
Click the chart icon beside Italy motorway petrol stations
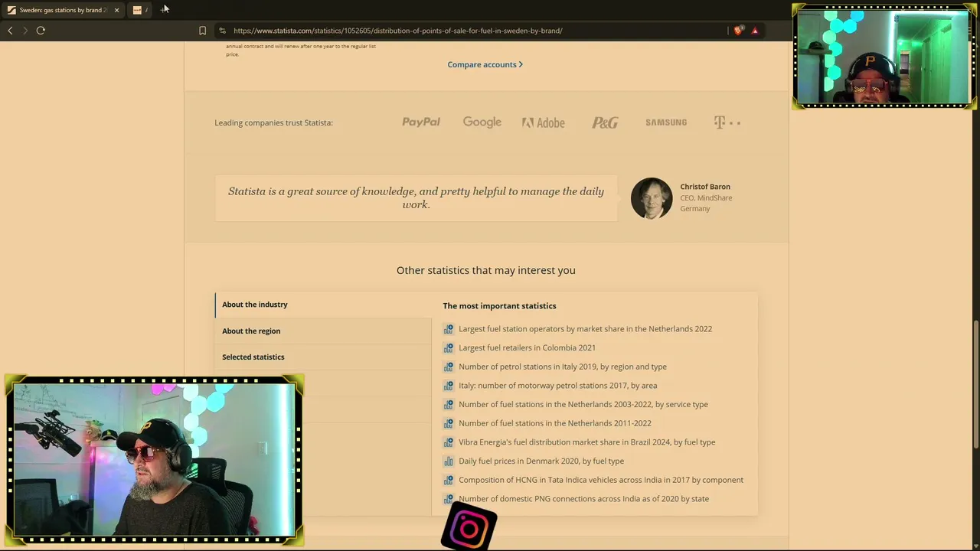click(449, 386)
